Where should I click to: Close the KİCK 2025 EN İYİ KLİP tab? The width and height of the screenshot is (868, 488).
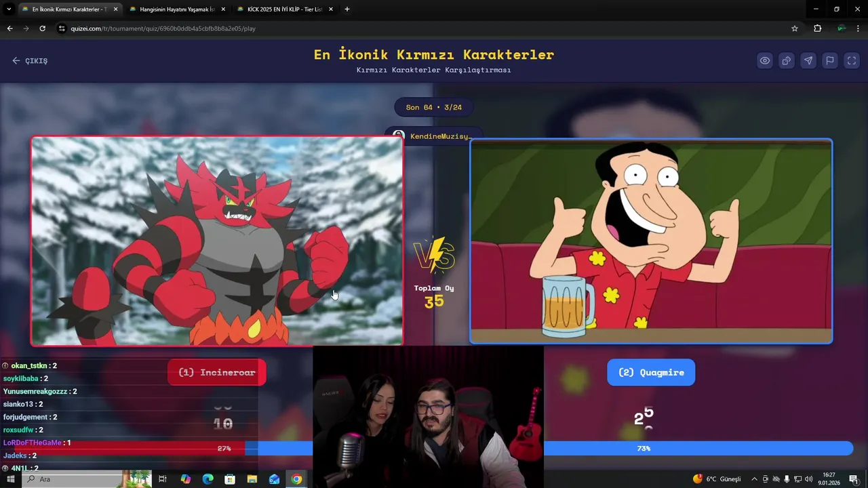pos(331,9)
